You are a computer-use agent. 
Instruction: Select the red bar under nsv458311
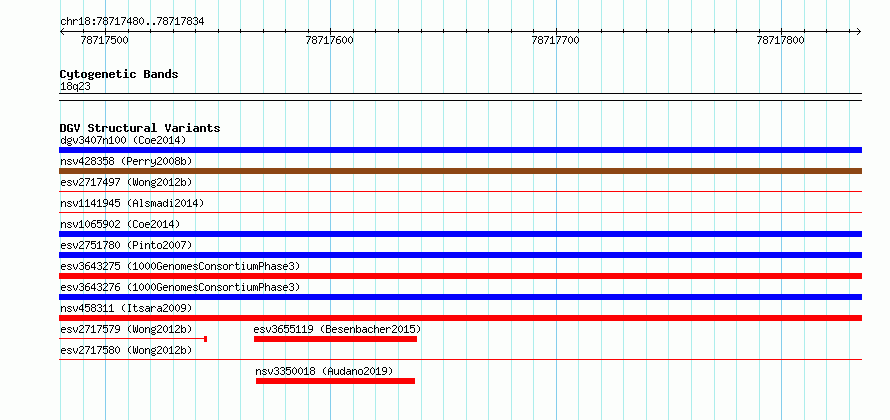click(460, 318)
